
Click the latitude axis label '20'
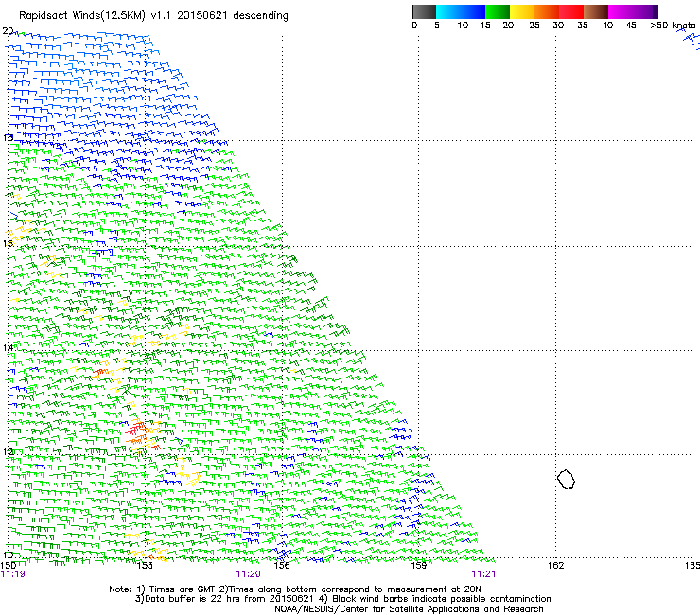pos(8,31)
